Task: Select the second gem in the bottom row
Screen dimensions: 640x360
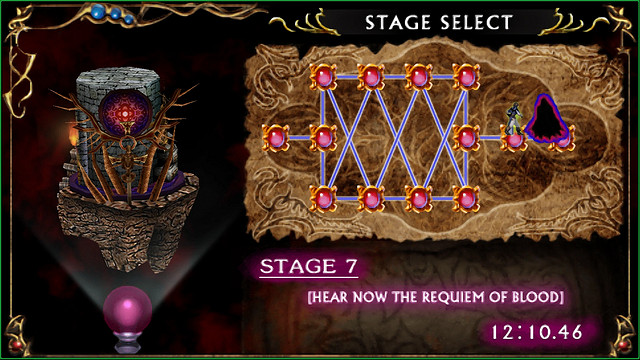Action: coord(371,199)
